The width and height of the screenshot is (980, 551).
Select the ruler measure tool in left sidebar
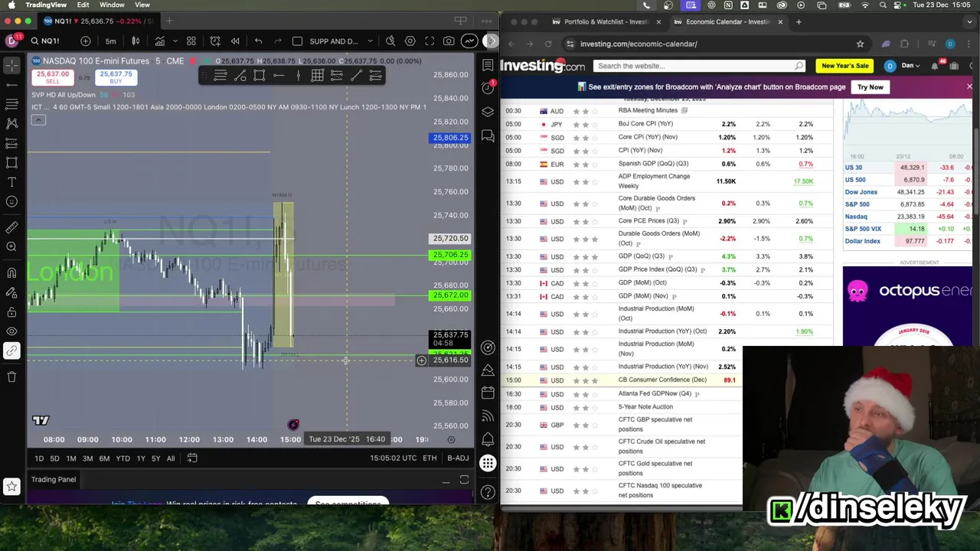11,227
